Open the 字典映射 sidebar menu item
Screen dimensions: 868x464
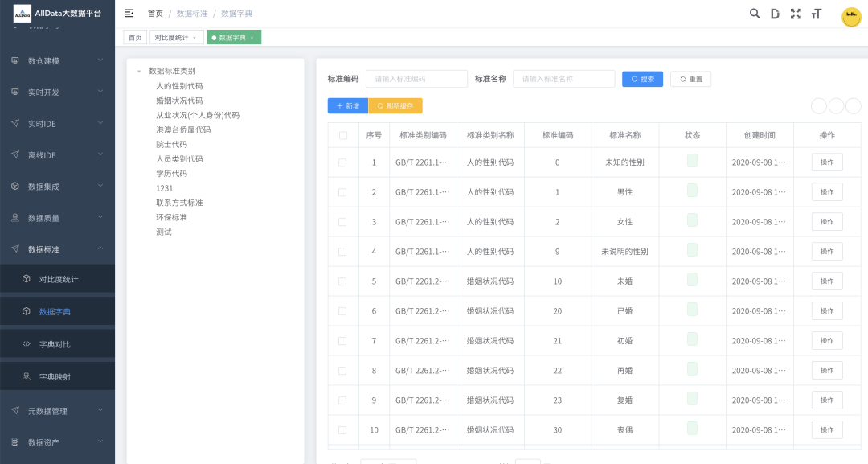pos(55,376)
